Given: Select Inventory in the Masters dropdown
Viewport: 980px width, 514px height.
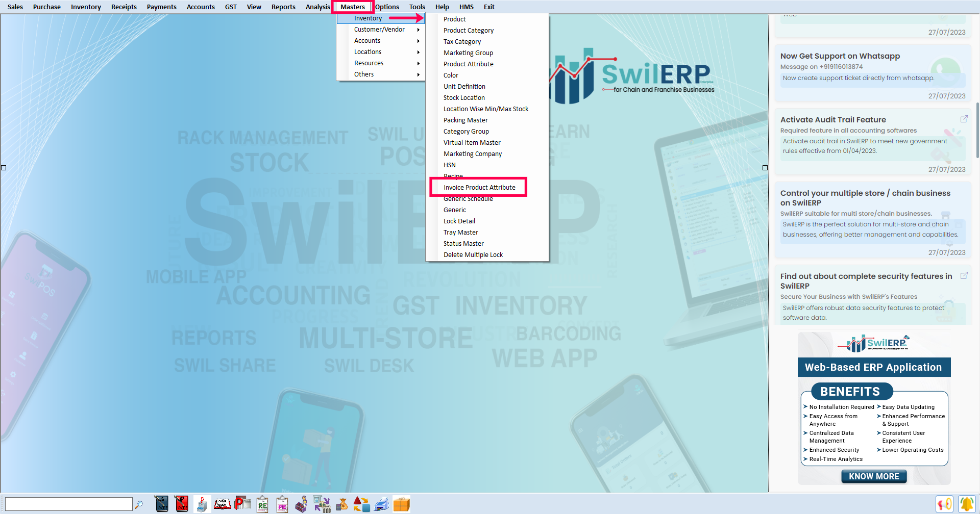Looking at the screenshot, I should (x=380, y=18).
